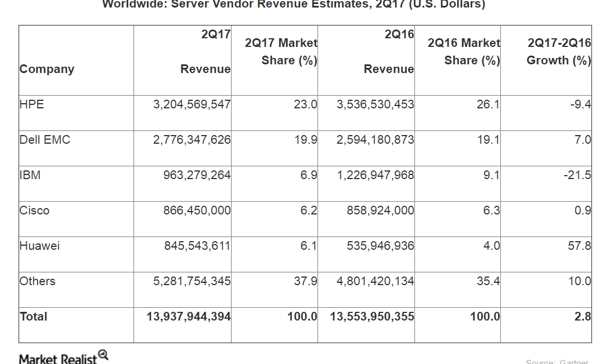Click Huawei revenue 845,543,611
This screenshot has height=364, width=610.
197,246
